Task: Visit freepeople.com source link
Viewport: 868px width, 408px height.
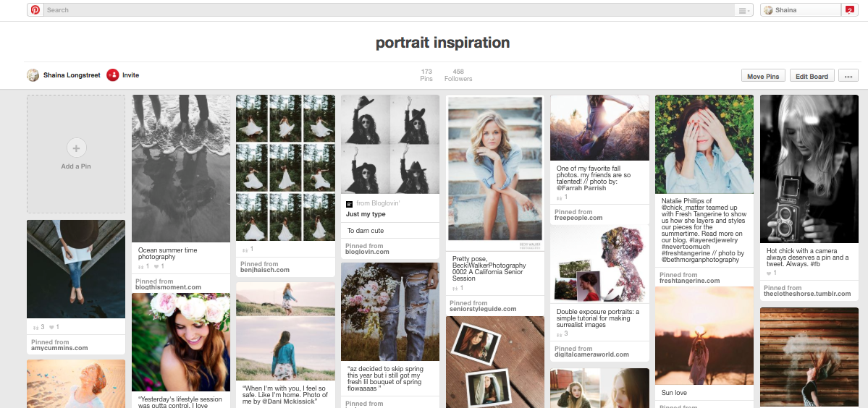Action: pos(578,218)
